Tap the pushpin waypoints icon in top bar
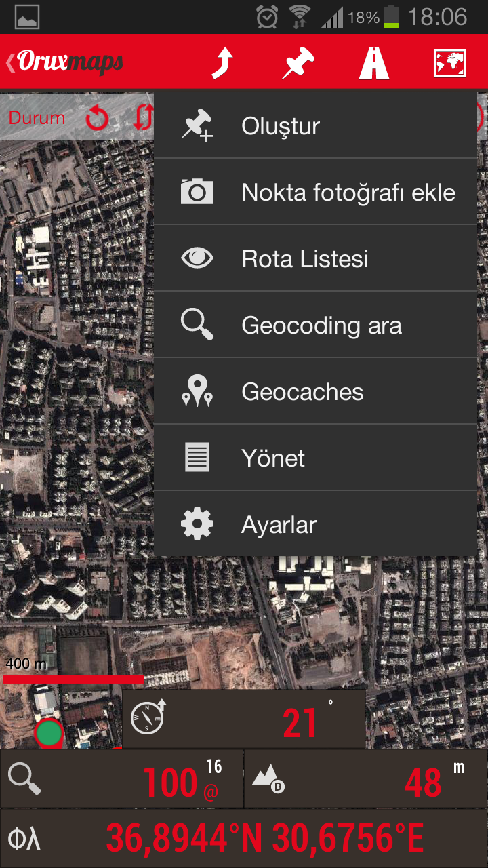 click(298, 62)
